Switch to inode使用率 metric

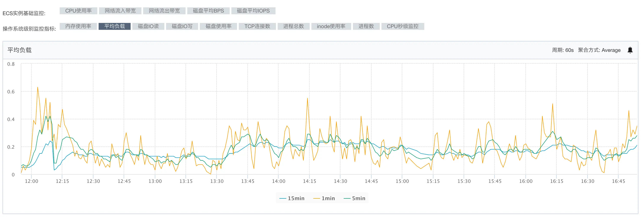[x=331, y=26]
